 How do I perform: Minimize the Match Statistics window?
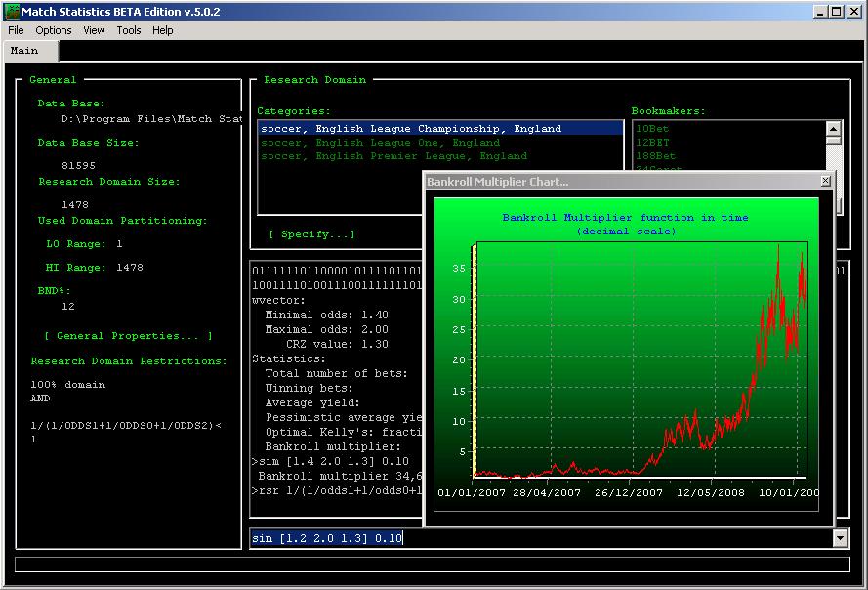[820, 11]
